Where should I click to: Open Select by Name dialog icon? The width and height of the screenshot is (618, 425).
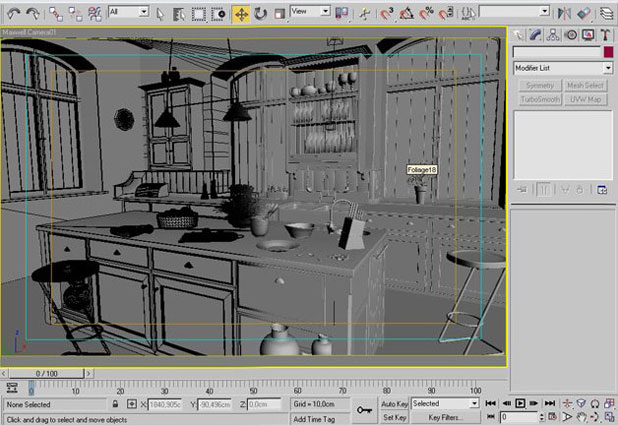click(x=179, y=15)
